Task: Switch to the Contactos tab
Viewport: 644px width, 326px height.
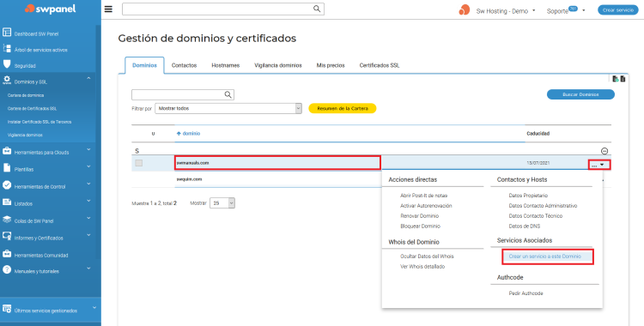Action: (184, 65)
